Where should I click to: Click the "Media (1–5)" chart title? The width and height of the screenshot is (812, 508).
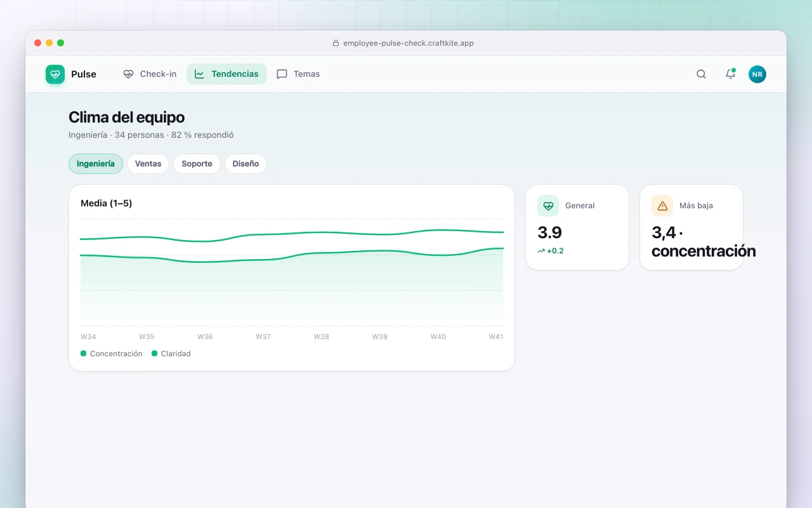[107, 203]
